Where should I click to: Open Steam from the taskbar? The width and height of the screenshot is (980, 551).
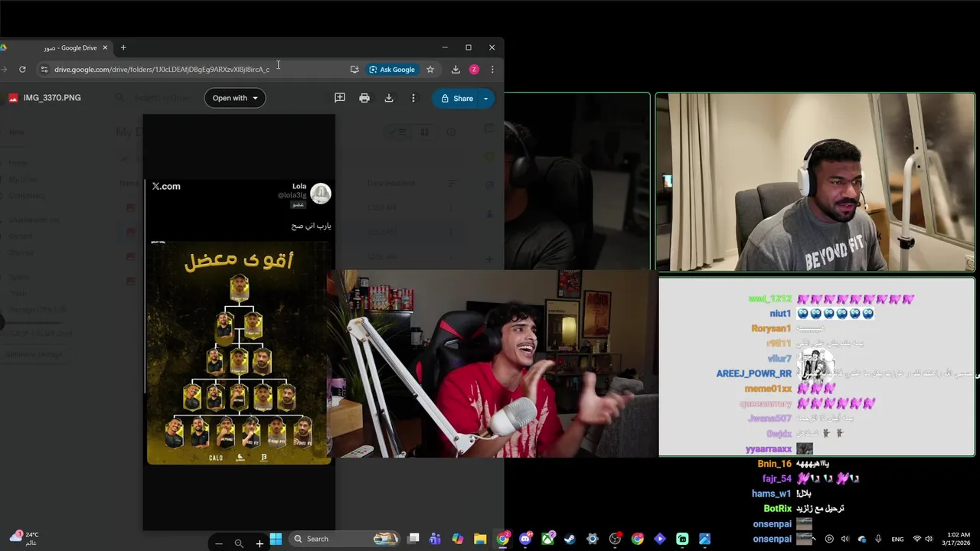pos(570,539)
